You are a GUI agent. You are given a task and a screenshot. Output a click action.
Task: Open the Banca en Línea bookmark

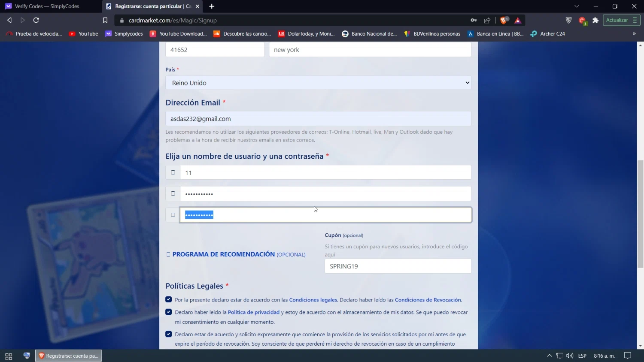(496, 33)
